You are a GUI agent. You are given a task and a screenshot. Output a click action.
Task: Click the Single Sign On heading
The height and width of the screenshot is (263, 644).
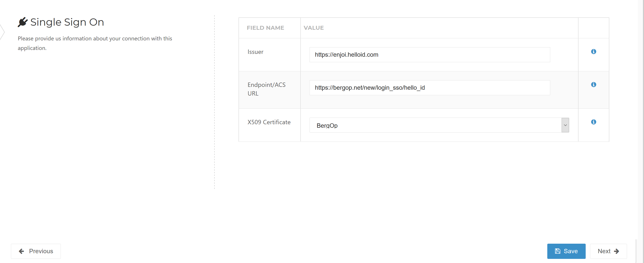(x=67, y=22)
